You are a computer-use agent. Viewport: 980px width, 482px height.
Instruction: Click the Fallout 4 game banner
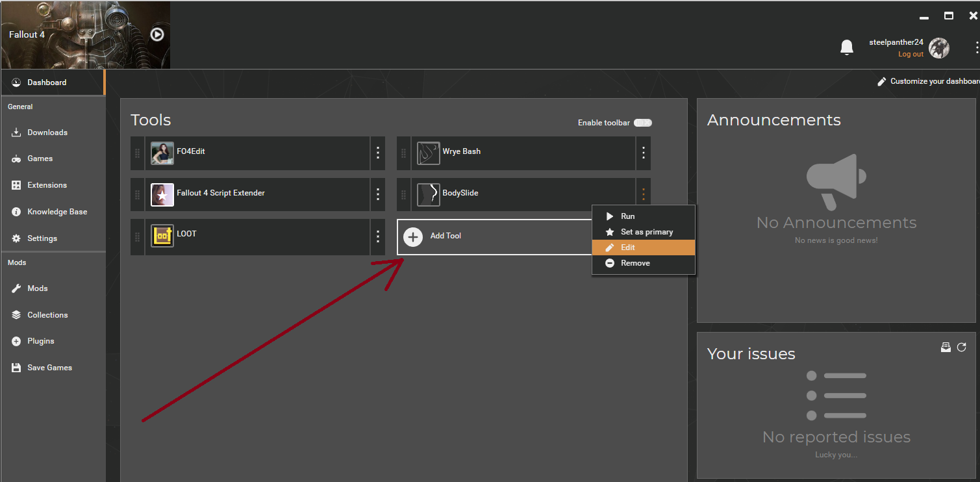(85, 34)
